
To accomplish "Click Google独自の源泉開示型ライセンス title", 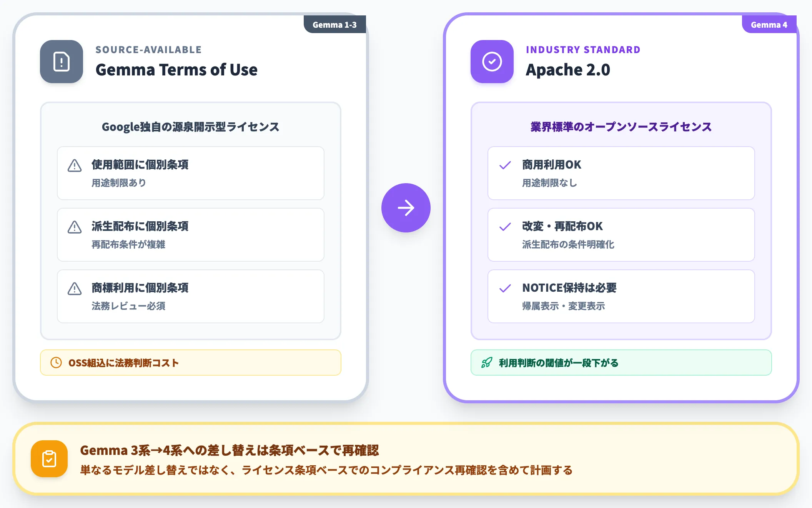I will point(190,127).
